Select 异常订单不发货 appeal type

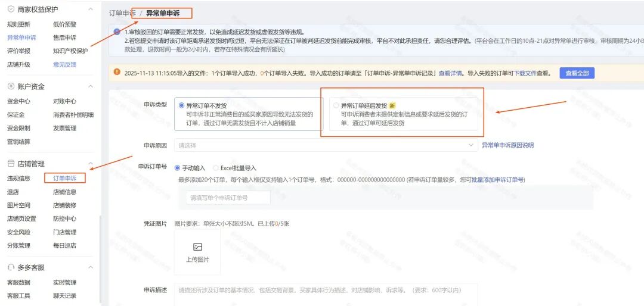(x=182, y=105)
